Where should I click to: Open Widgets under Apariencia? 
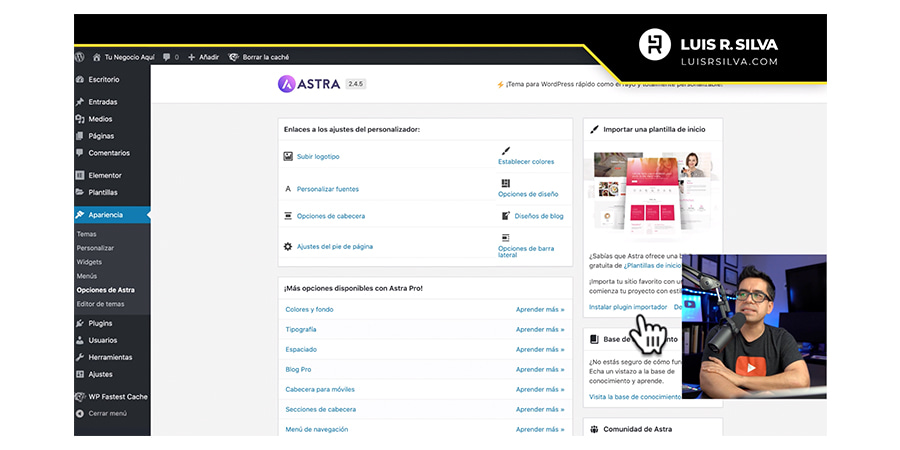click(89, 262)
